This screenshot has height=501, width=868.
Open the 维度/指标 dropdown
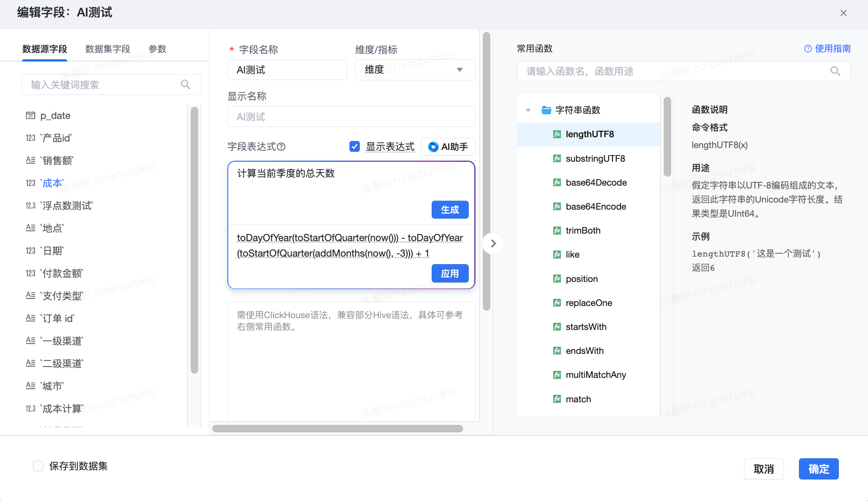click(415, 70)
